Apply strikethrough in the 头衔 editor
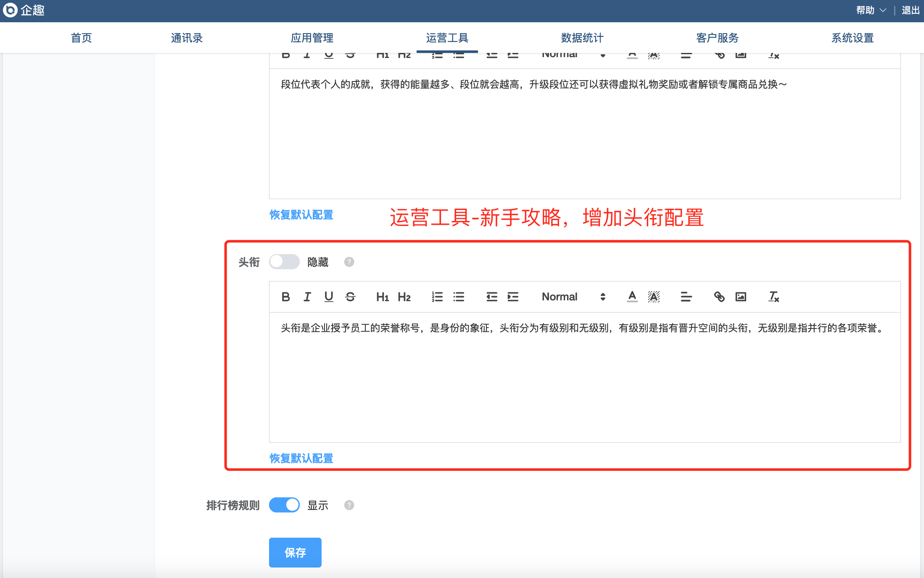The image size is (924, 578). pos(350,297)
